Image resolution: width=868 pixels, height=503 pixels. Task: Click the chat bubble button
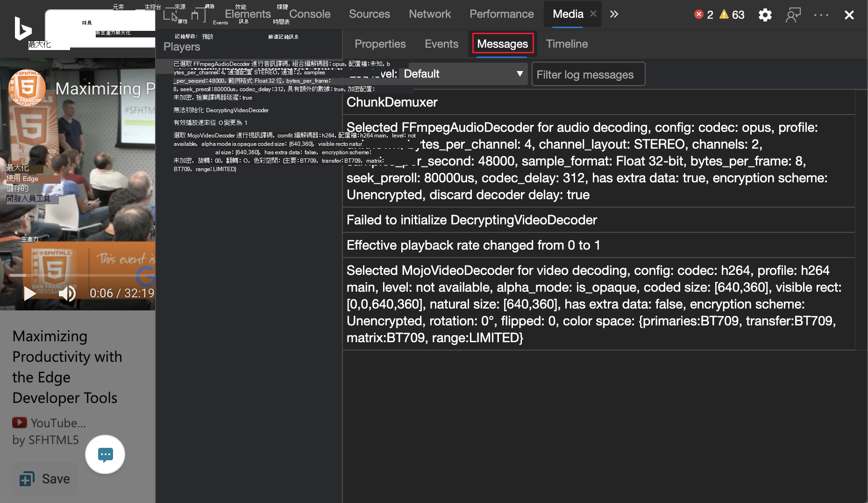[x=105, y=454]
